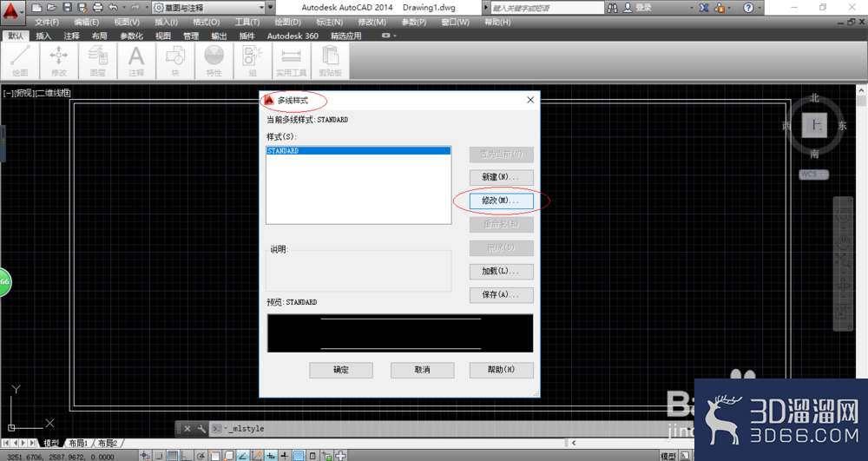Open the 格式(O) menu
Screen dimensions: 868x461
pyautogui.click(x=206, y=22)
